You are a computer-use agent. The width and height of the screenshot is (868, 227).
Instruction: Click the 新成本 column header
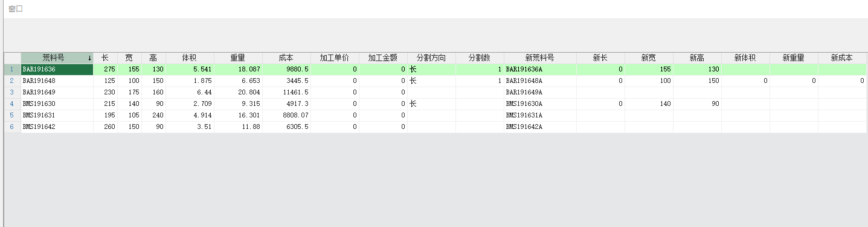click(843, 58)
